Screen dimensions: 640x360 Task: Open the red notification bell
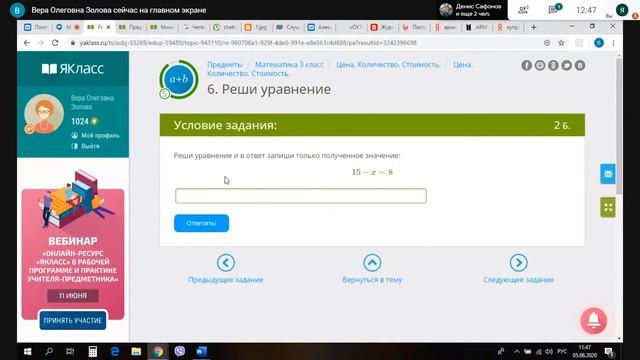[x=593, y=321]
